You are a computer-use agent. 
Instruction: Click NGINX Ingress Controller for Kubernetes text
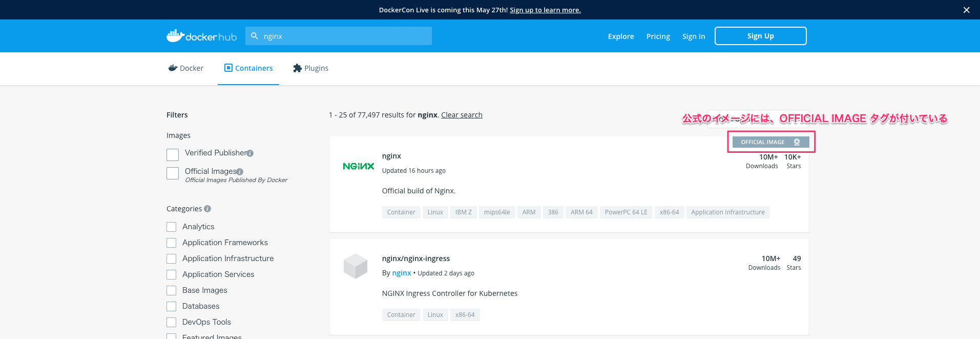(450, 293)
